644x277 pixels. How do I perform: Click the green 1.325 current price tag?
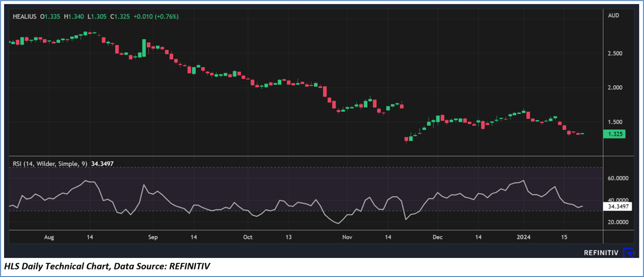pyautogui.click(x=615, y=134)
